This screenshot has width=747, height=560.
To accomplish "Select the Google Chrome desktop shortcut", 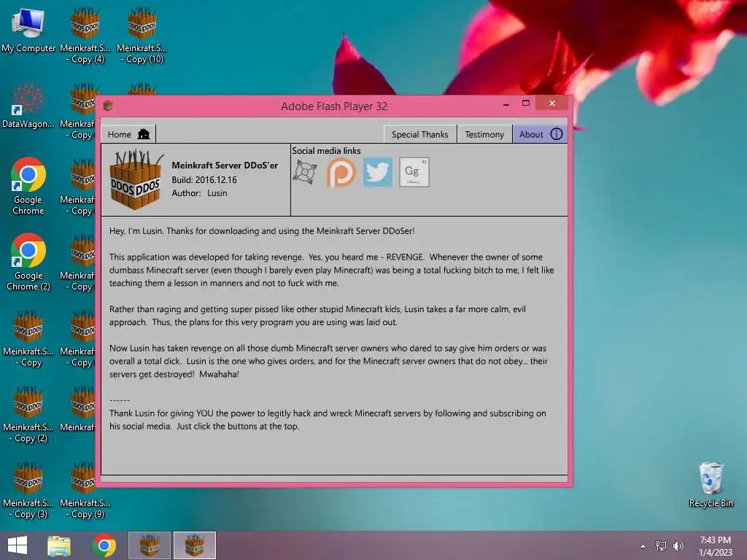I will 28,186.
